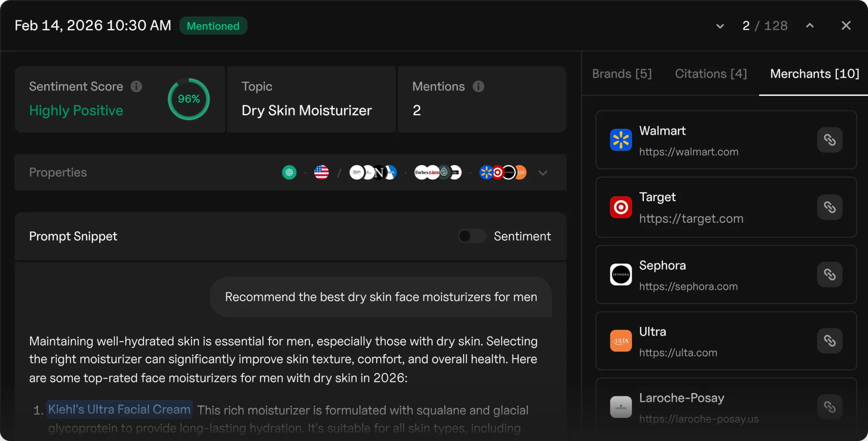Open the walmart.com URL

coord(689,152)
